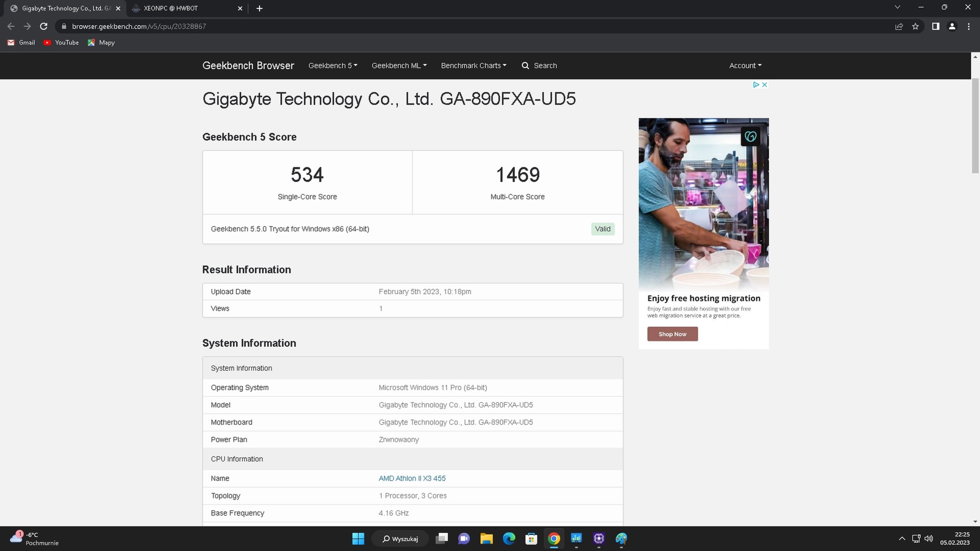980x551 pixels.
Task: Open the weather widget showing -6°C
Action: (x=34, y=539)
